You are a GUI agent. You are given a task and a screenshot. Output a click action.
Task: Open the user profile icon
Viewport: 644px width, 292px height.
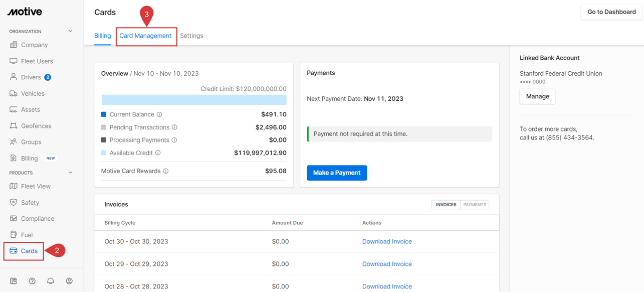[x=69, y=281]
